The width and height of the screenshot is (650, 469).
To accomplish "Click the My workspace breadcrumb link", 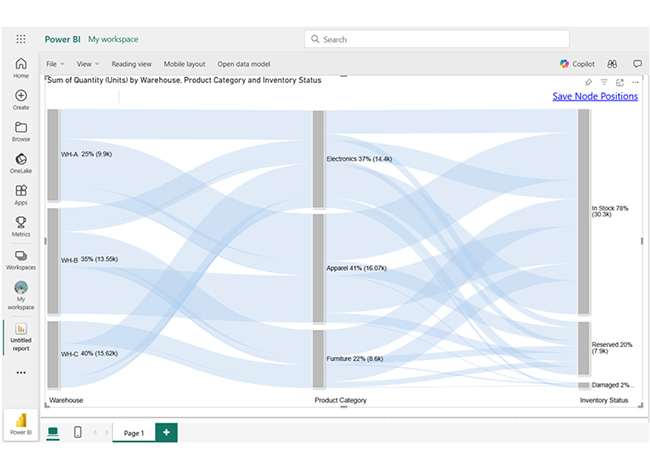I will [113, 39].
